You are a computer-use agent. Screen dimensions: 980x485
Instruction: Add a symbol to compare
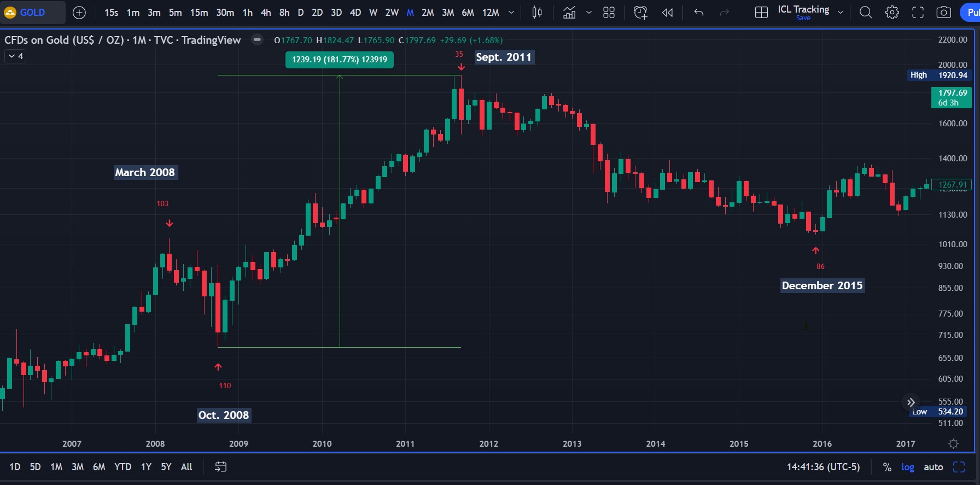click(79, 13)
